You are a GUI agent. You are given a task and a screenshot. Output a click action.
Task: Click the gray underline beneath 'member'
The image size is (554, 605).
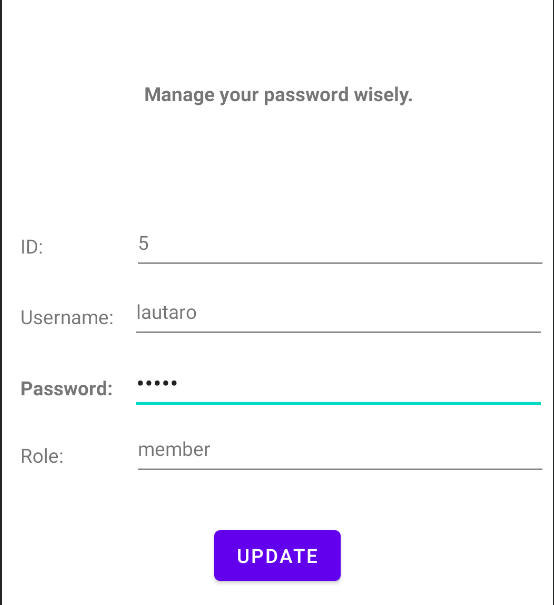[340, 469]
